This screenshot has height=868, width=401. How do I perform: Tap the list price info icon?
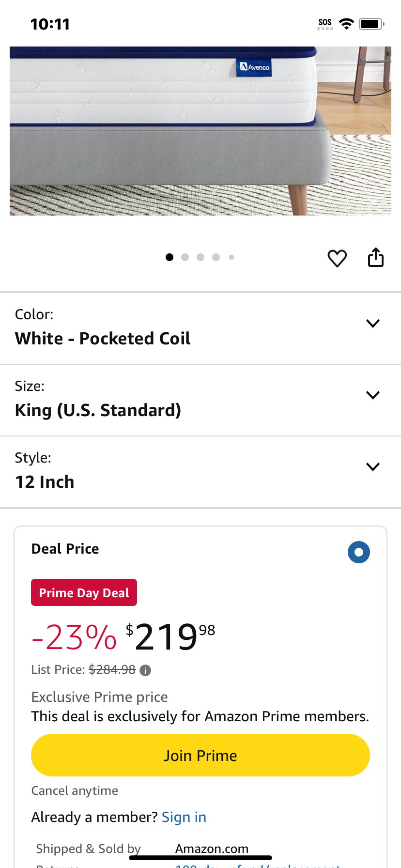click(145, 670)
